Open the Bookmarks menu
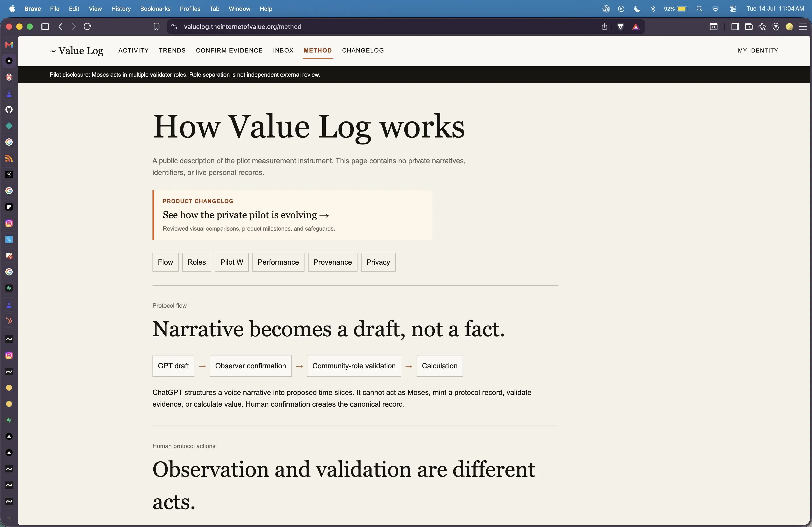This screenshot has height=527, width=812. [x=155, y=9]
